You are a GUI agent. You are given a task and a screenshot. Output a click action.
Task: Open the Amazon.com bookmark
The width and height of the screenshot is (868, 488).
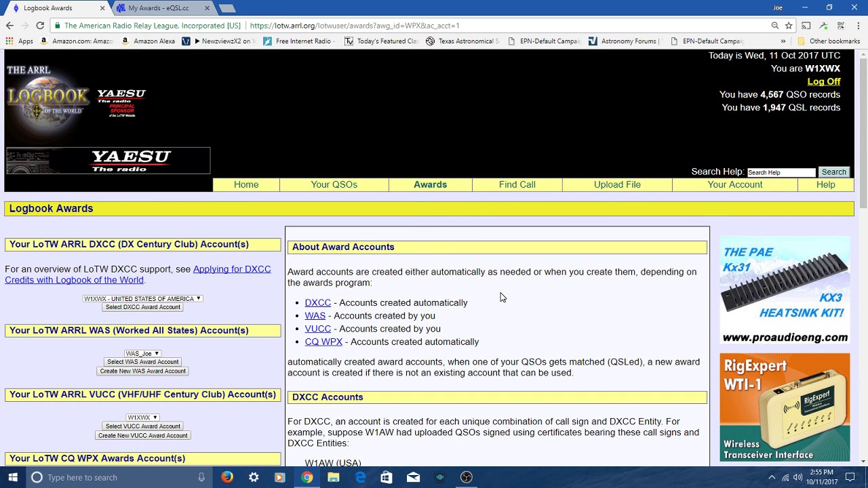[x=75, y=41]
